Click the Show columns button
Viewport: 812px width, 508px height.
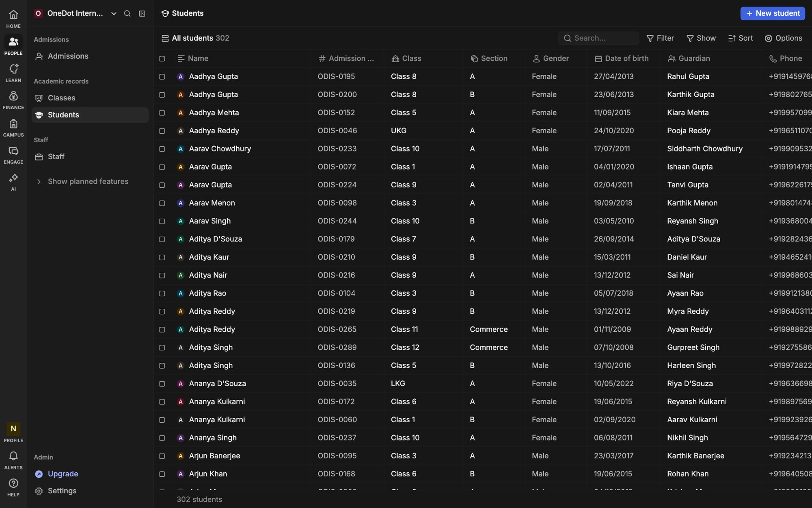tap(701, 38)
